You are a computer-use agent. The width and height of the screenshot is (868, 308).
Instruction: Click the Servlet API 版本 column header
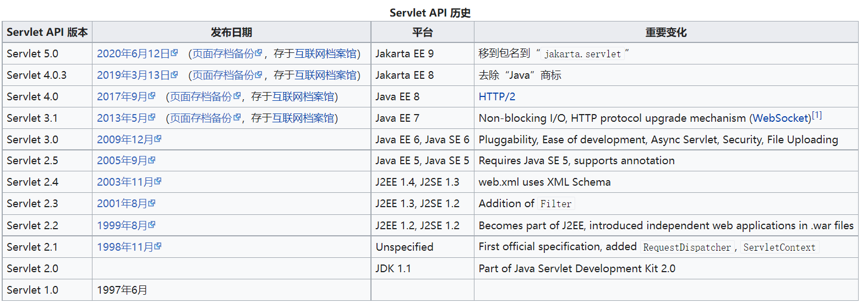[47, 33]
